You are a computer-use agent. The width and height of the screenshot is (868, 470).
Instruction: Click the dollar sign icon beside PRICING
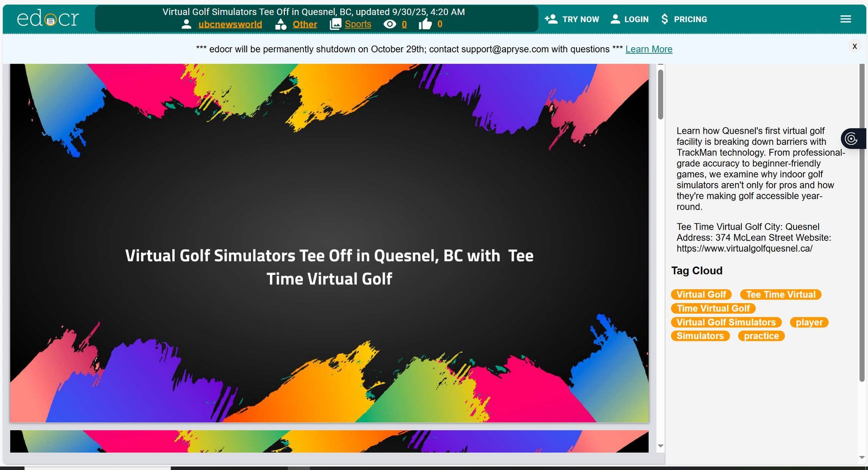point(665,19)
